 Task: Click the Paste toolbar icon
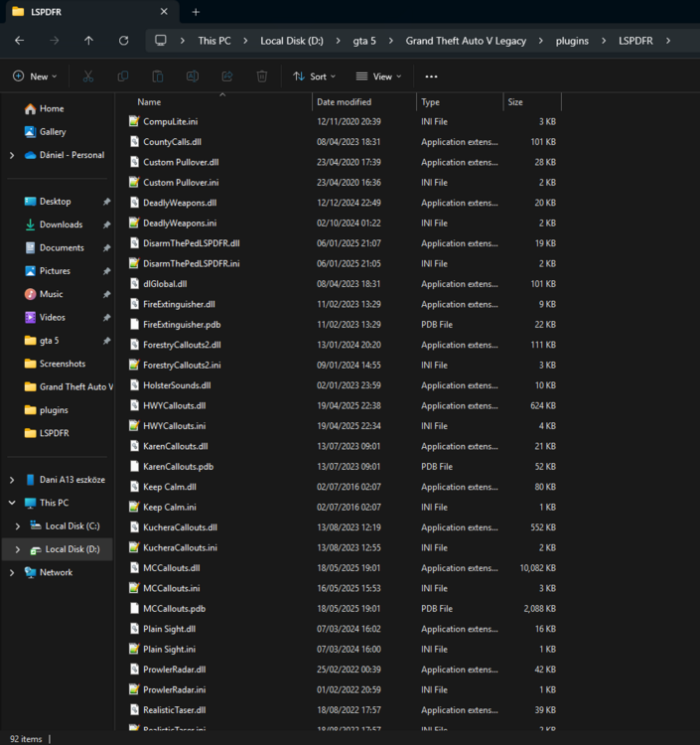pos(158,76)
